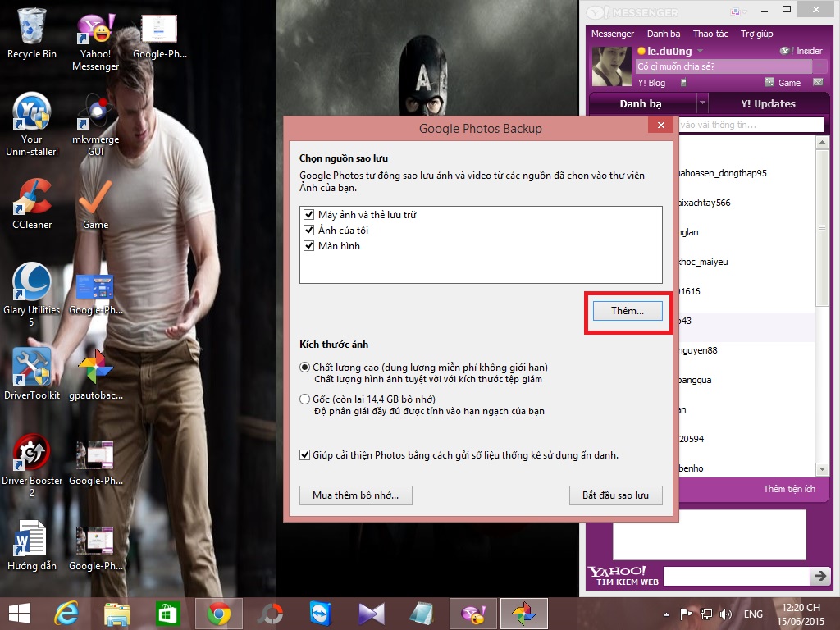Select the DriverToolkit desktop icon

[32, 374]
